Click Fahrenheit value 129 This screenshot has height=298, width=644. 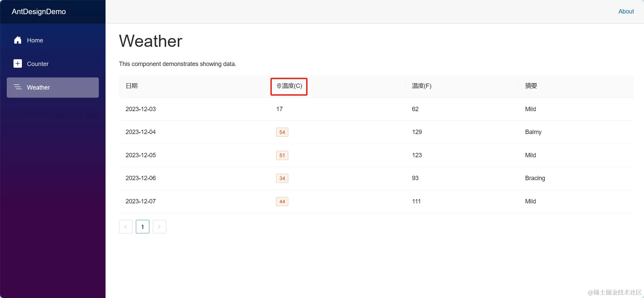click(417, 132)
